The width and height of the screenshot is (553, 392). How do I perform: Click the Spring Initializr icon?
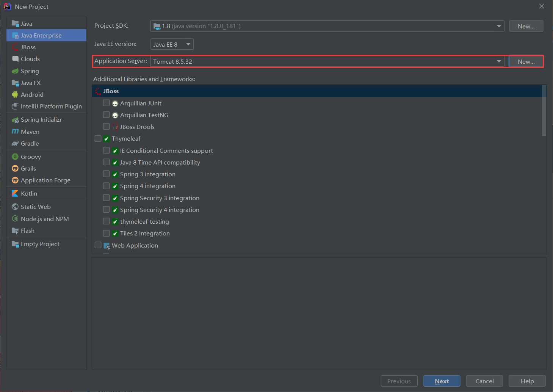(x=15, y=120)
